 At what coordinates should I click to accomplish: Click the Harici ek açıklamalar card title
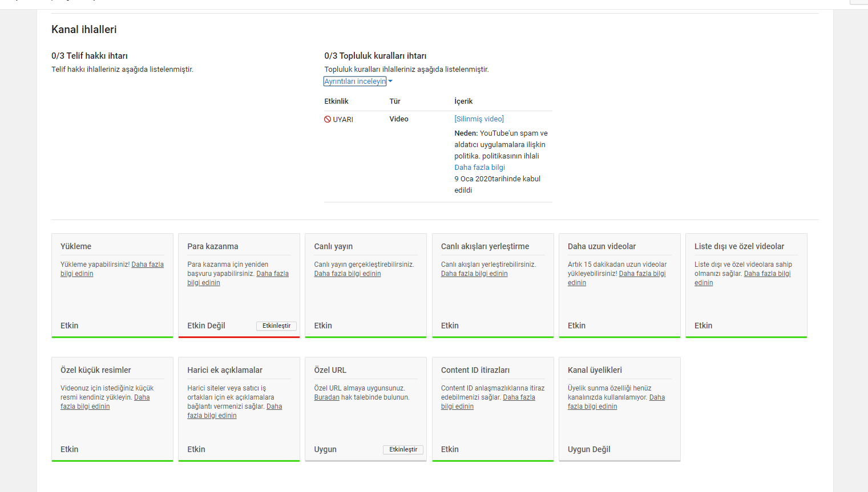click(x=225, y=370)
